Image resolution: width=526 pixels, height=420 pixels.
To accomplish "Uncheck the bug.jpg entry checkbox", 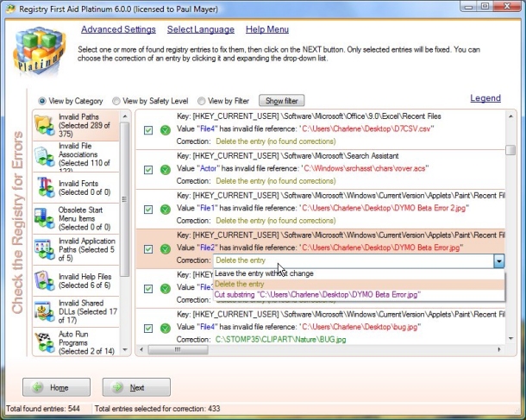I will click(148, 328).
